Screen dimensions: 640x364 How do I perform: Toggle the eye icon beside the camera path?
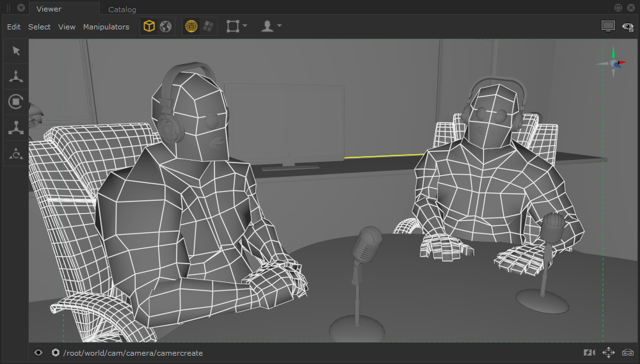pyautogui.click(x=38, y=352)
